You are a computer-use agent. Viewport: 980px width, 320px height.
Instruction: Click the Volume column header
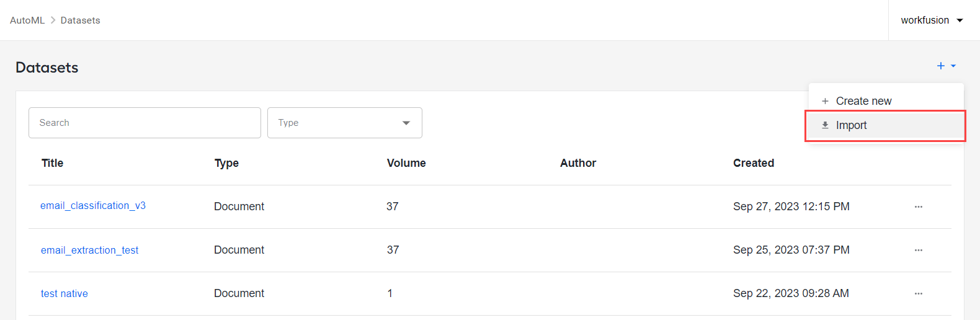tap(406, 163)
